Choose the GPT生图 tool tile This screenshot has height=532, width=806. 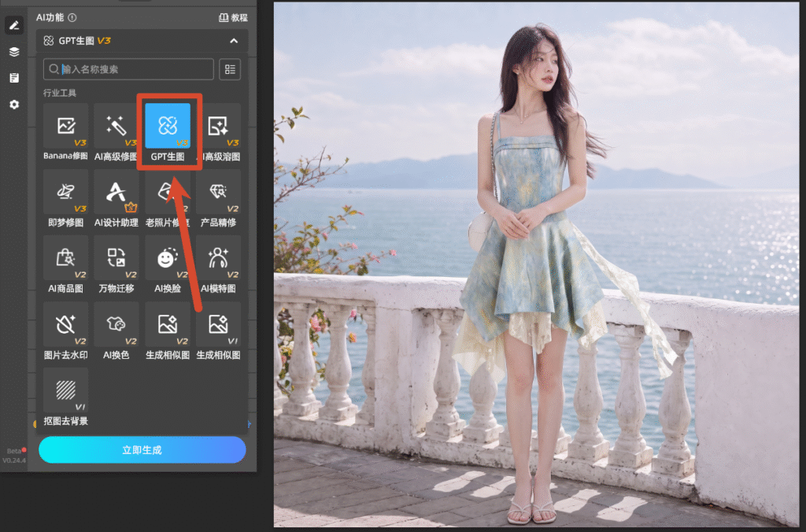tap(168, 133)
